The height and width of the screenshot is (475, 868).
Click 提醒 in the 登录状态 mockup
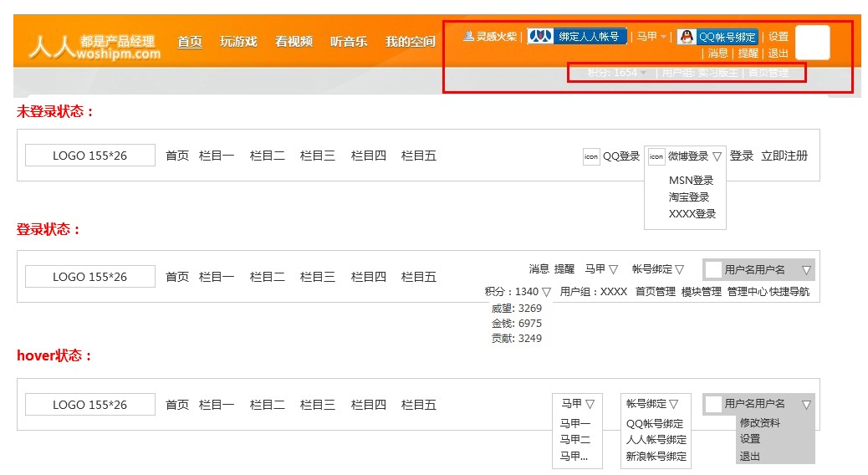pos(564,269)
